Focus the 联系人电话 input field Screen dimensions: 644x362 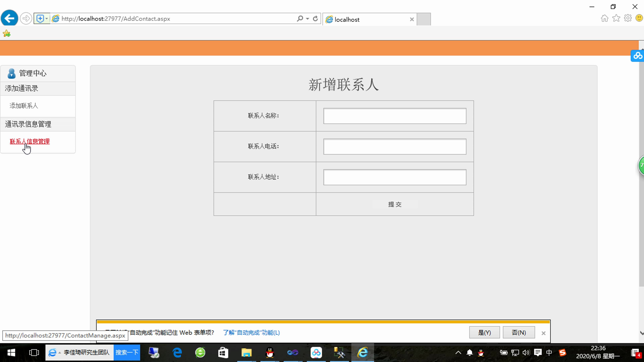pos(395,147)
